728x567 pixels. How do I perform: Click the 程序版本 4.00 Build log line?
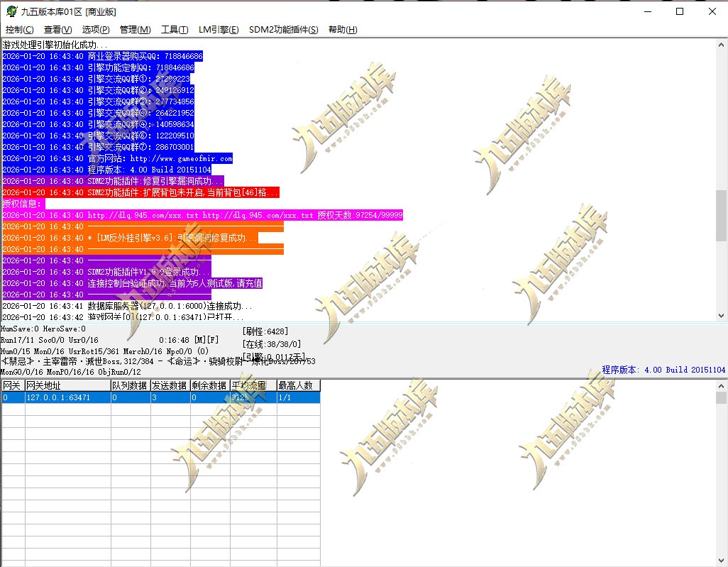point(106,170)
